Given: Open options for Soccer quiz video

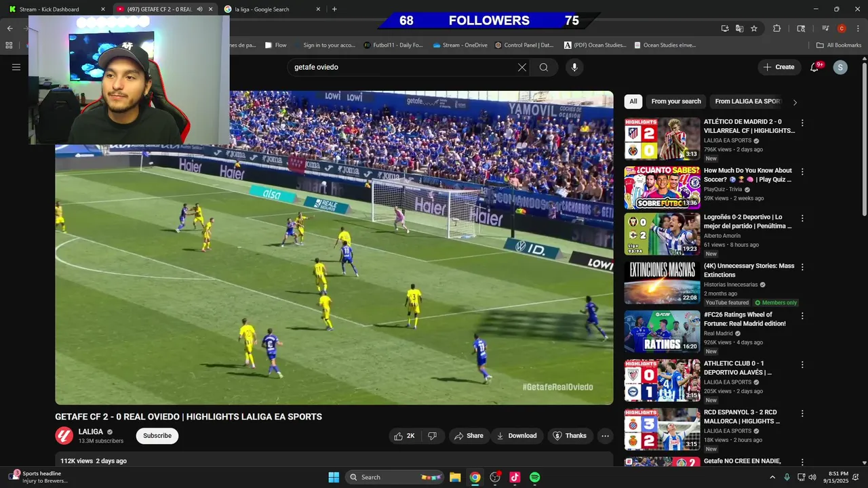Looking at the screenshot, I should tap(802, 172).
